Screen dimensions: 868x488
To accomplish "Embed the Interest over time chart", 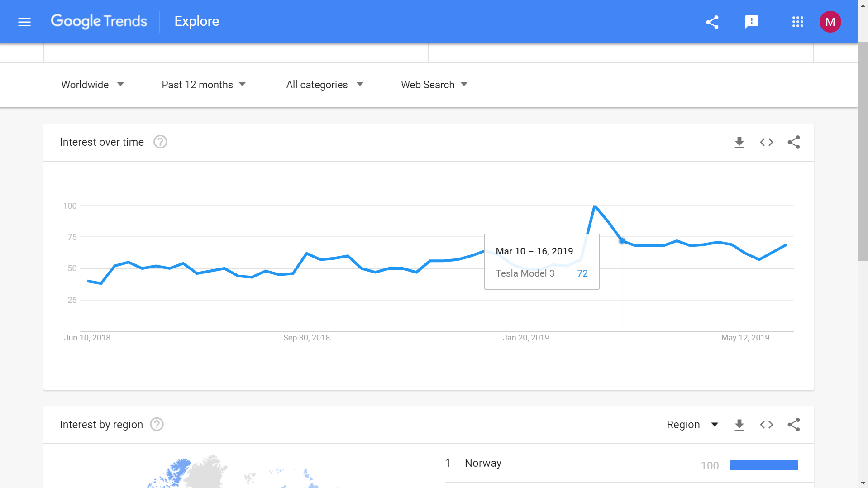I will (767, 143).
